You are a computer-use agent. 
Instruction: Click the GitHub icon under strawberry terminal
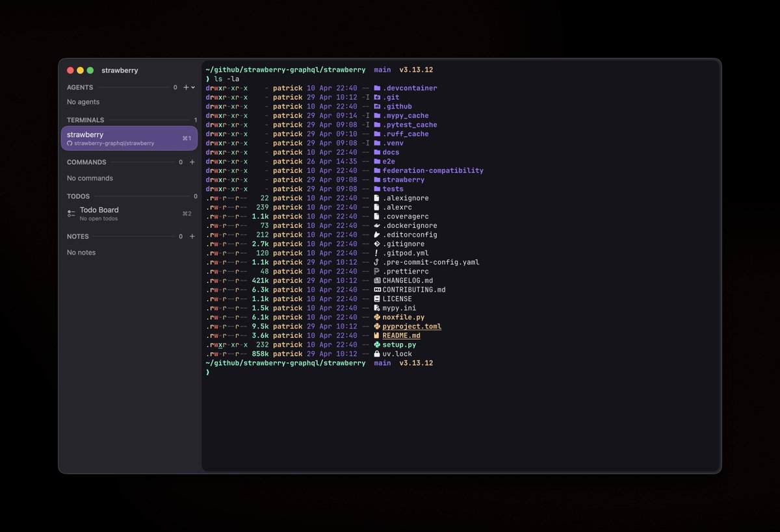point(70,143)
